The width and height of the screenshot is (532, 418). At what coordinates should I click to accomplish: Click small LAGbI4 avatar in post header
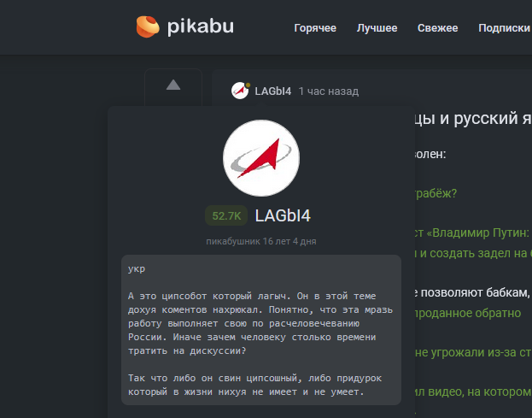240,91
